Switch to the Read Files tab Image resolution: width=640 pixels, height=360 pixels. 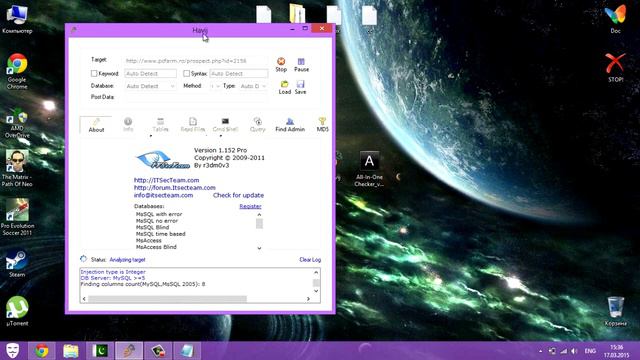coord(193,124)
